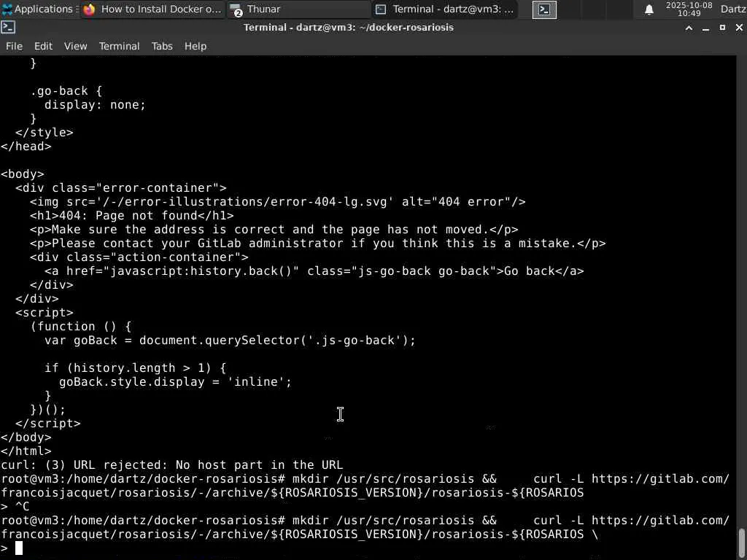The image size is (747, 560).
Task: Maximize the terminal window
Action: point(722,28)
